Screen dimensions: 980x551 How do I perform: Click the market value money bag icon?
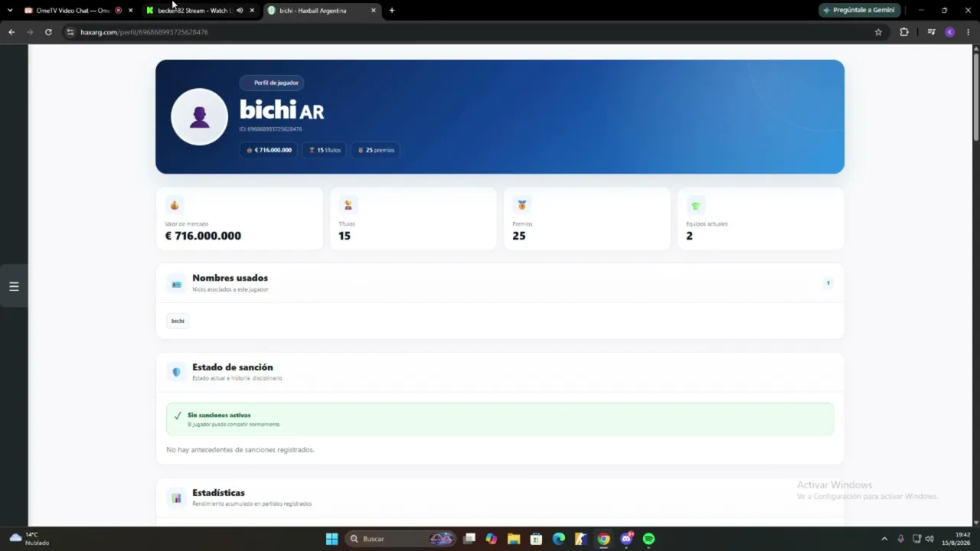click(175, 205)
